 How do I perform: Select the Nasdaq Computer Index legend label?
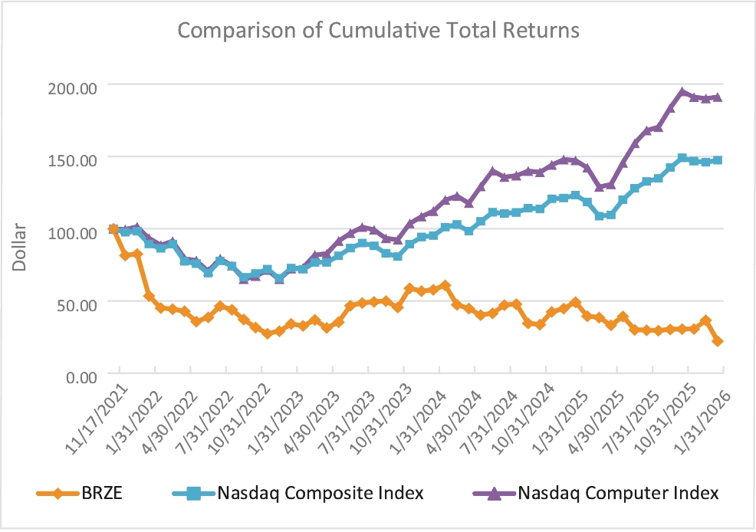pyautogui.click(x=619, y=494)
